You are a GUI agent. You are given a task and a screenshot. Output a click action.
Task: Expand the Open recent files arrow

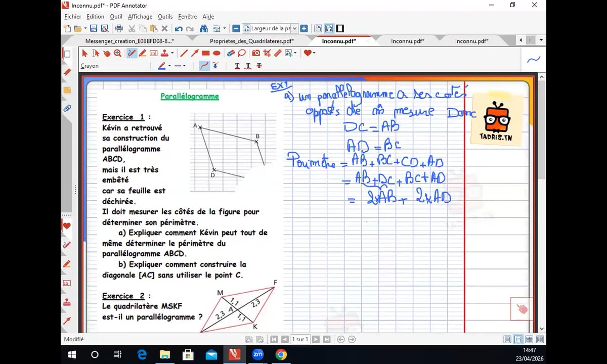pyautogui.click(x=85, y=29)
